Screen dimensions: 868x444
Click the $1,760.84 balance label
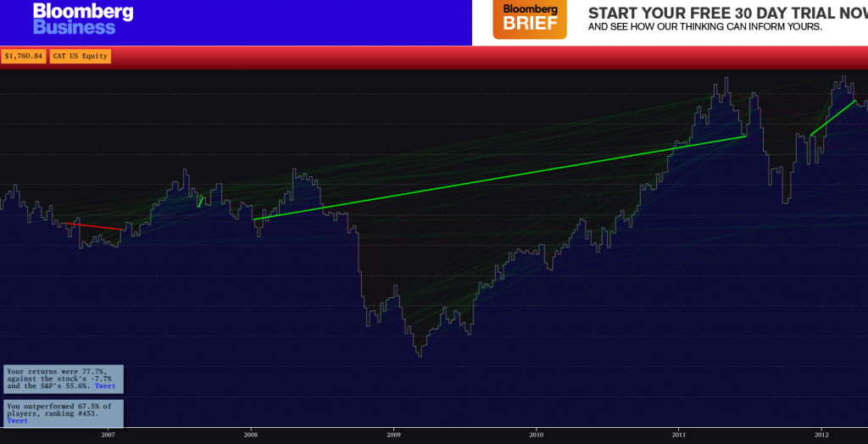point(24,56)
